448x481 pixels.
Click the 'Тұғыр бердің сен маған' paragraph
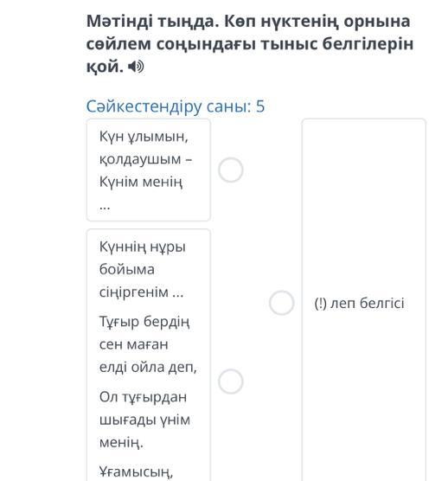148,344
